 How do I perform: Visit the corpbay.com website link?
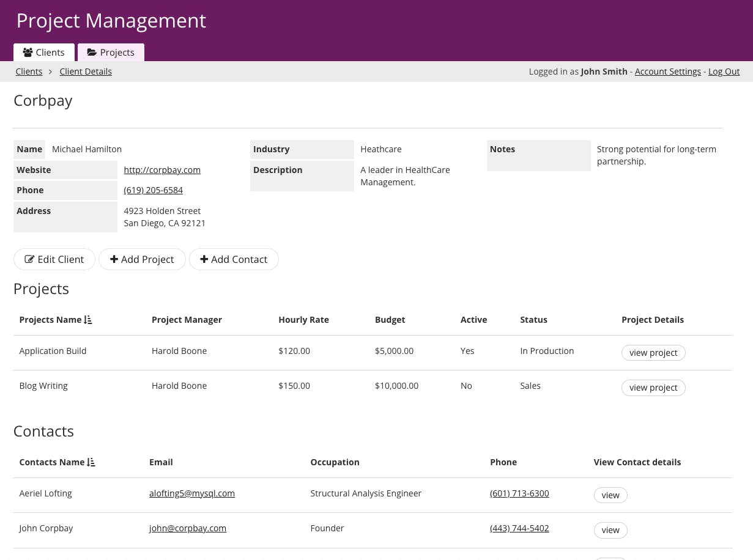tap(162, 169)
